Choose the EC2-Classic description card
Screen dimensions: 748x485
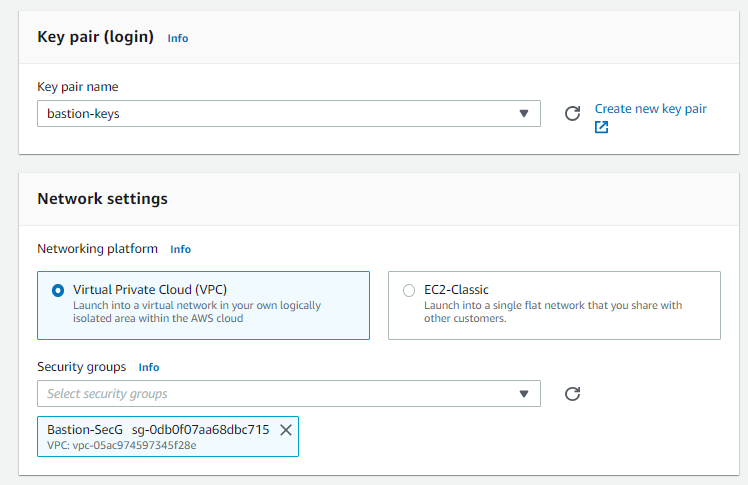pos(554,306)
